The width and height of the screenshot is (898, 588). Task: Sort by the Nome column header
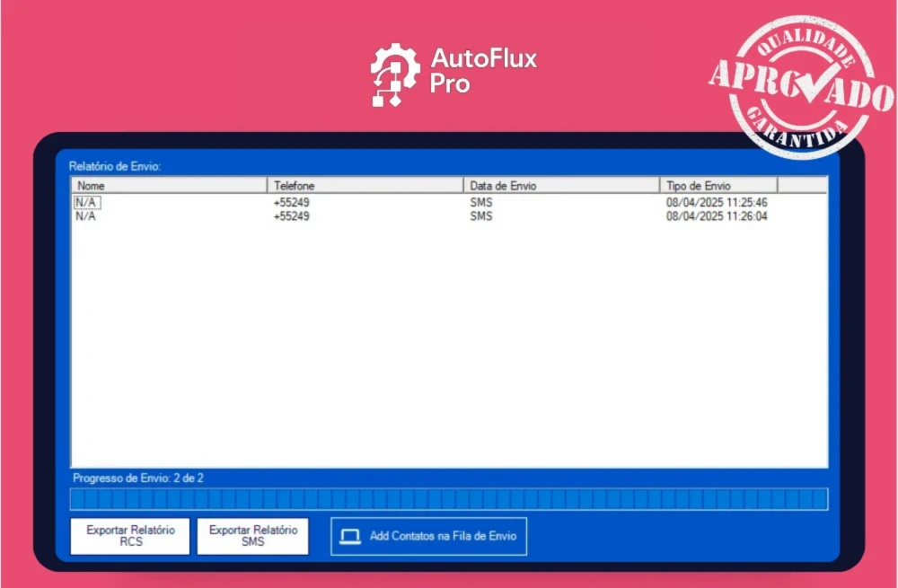tap(169, 186)
